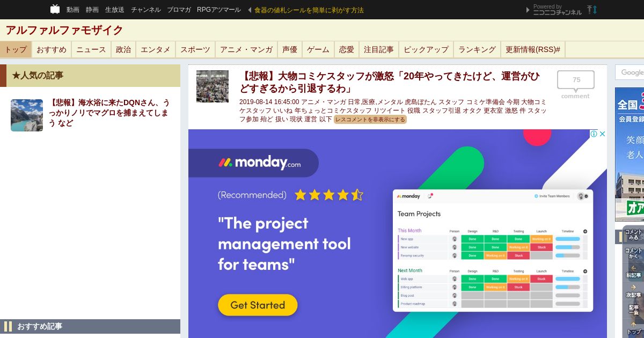The width and height of the screenshot is (644, 338).
Task: Click the ad info icon on the monday.com ad
Action: tap(594, 134)
